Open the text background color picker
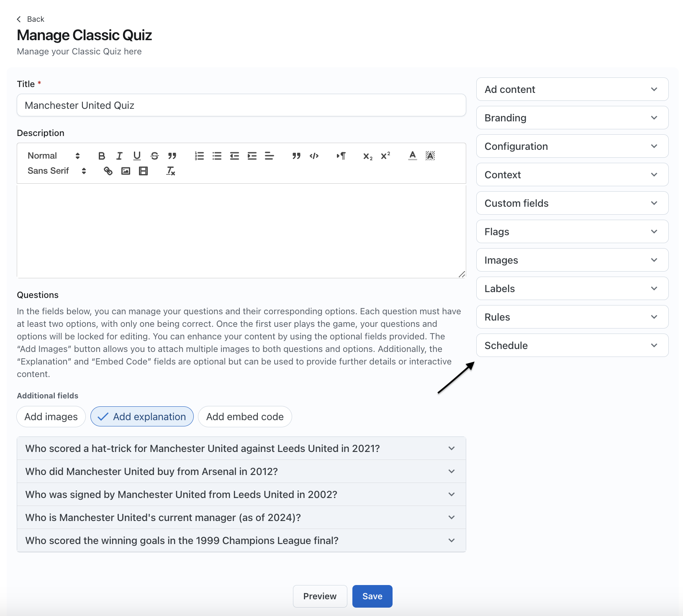This screenshot has height=616, width=683. [x=430, y=156]
